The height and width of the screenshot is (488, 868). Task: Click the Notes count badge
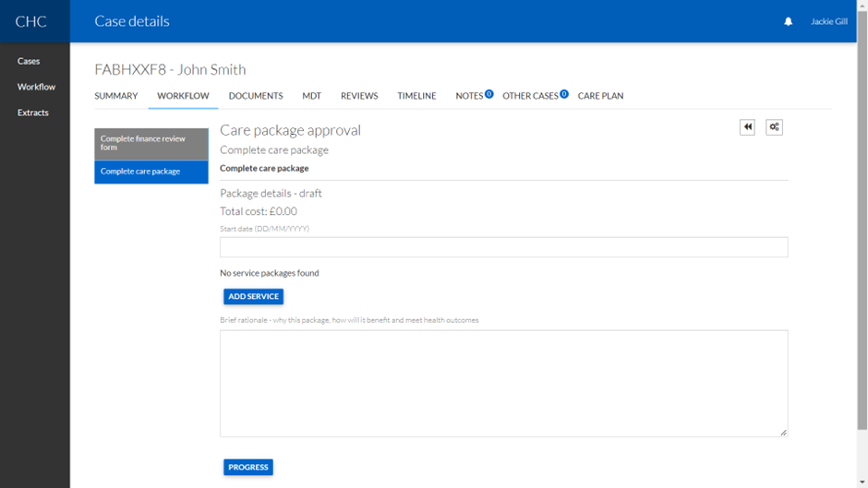click(x=489, y=93)
